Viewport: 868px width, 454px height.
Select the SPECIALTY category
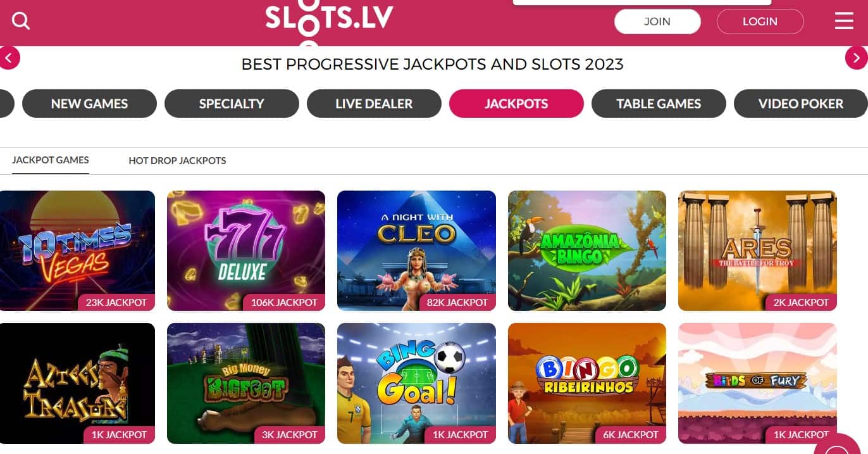(x=232, y=104)
